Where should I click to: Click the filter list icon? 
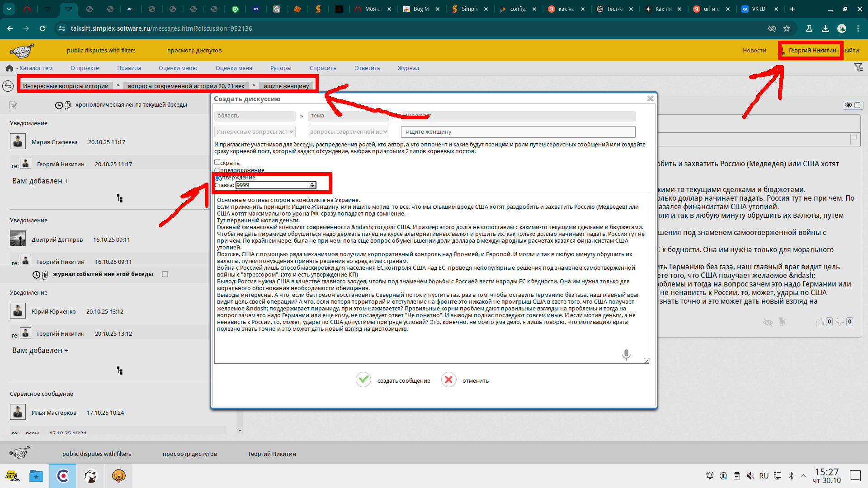pos(858,68)
